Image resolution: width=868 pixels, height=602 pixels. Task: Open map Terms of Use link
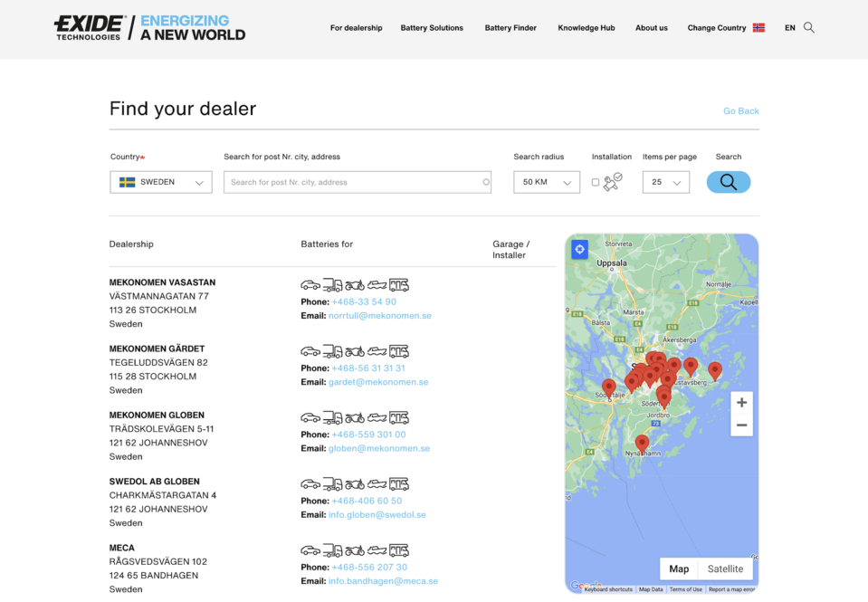click(x=686, y=589)
